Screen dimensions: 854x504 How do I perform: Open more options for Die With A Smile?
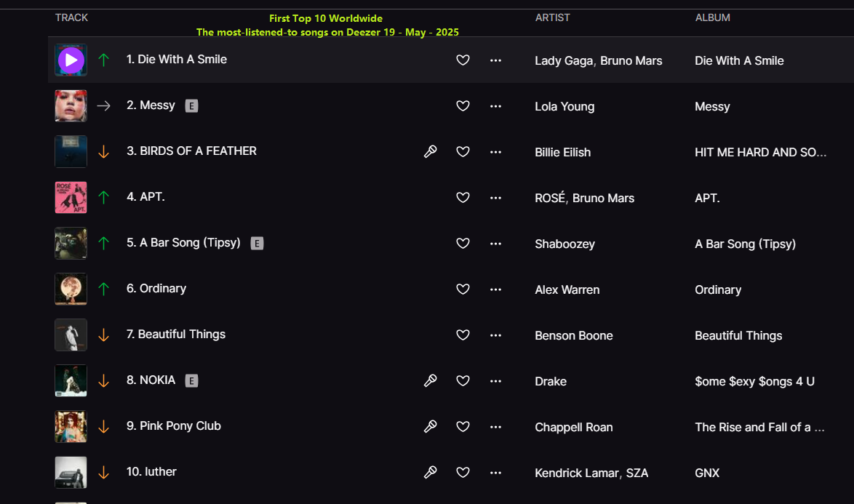(495, 60)
